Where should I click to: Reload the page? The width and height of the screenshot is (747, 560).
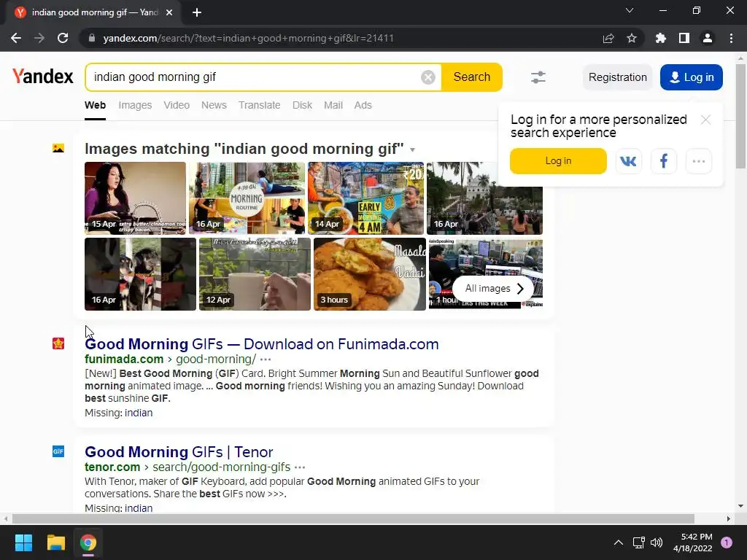pos(63,38)
